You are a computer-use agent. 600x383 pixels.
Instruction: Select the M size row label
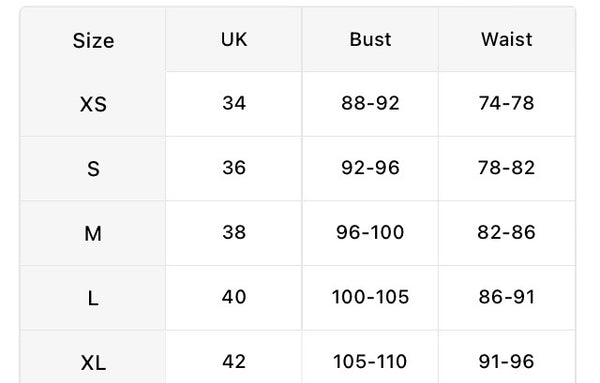pyautogui.click(x=93, y=233)
